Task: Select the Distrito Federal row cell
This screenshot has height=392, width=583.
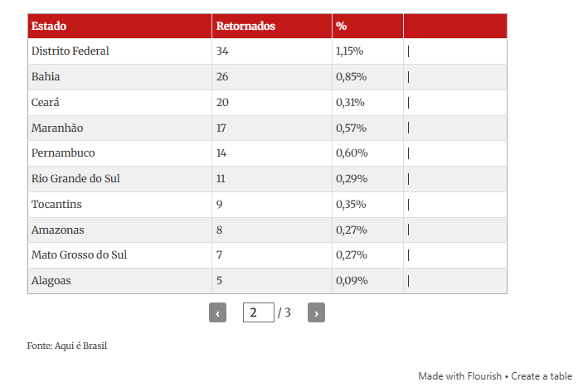Action: point(70,51)
